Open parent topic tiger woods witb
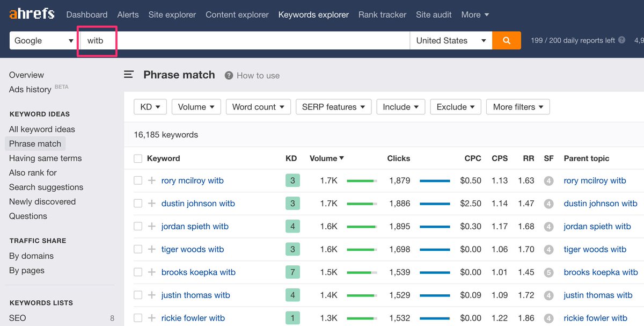This screenshot has height=326, width=644. coord(595,249)
